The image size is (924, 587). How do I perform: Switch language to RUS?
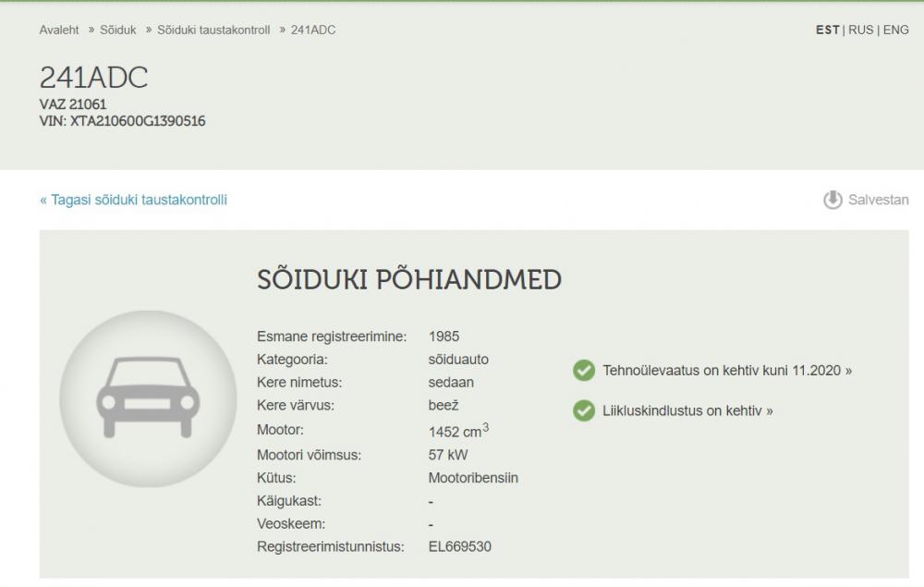tap(861, 30)
